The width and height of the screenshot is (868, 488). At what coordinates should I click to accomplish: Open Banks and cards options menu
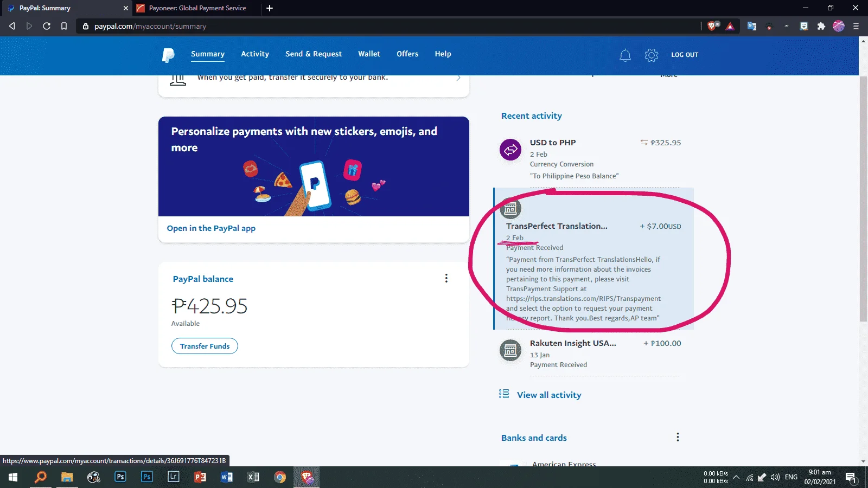pos(678,437)
